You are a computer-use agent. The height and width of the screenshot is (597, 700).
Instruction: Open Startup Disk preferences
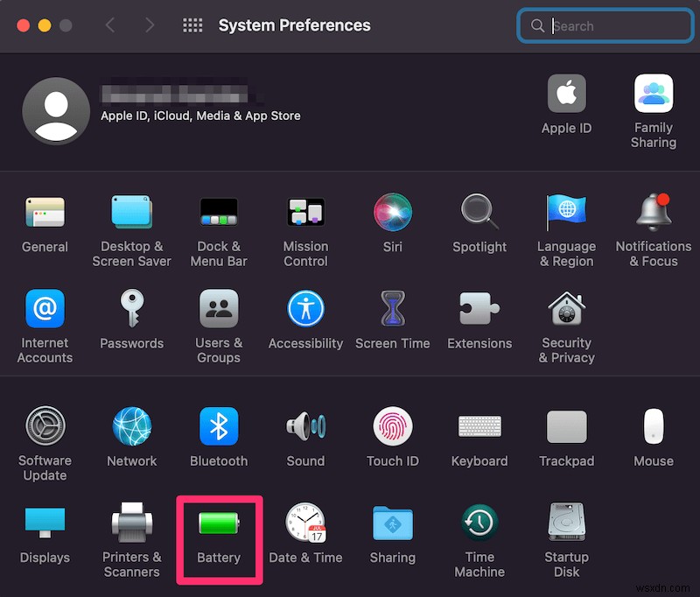click(x=566, y=523)
